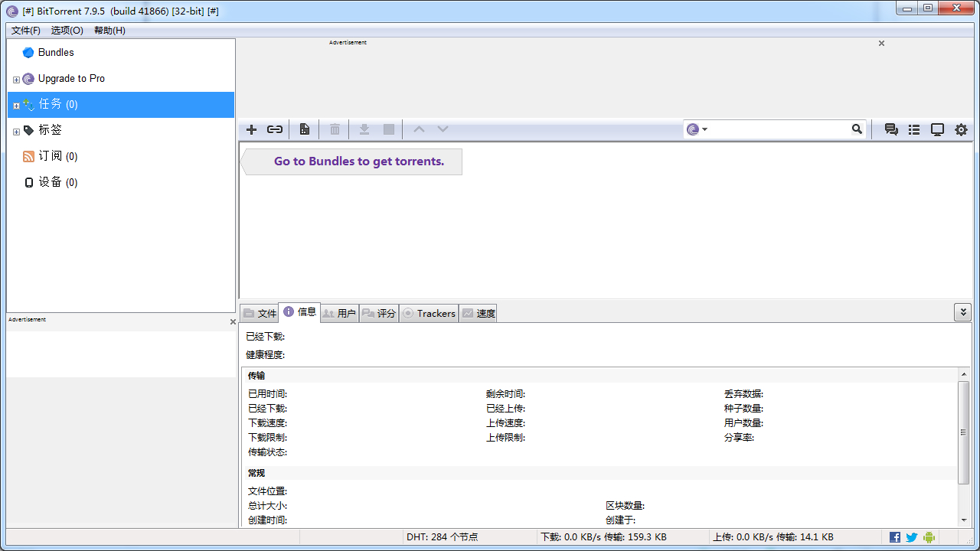Click the search magnifier icon
Screen dimensions: 980x551
[857, 129]
